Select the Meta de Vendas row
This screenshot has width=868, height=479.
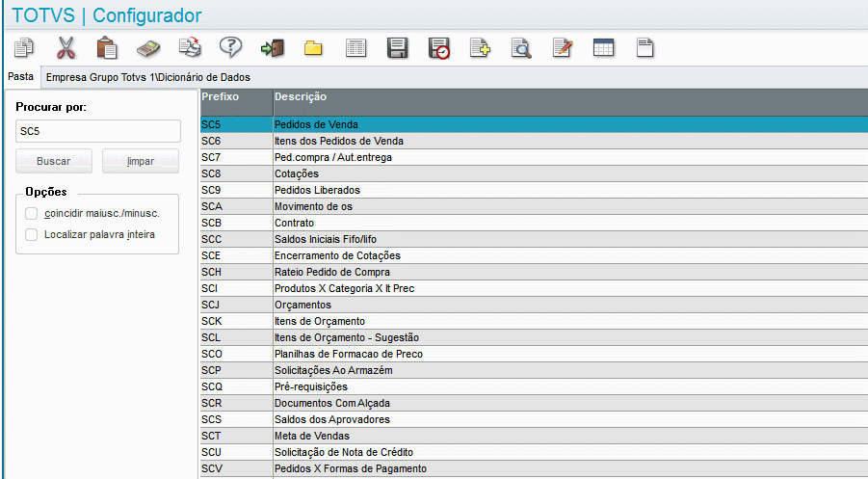point(534,436)
